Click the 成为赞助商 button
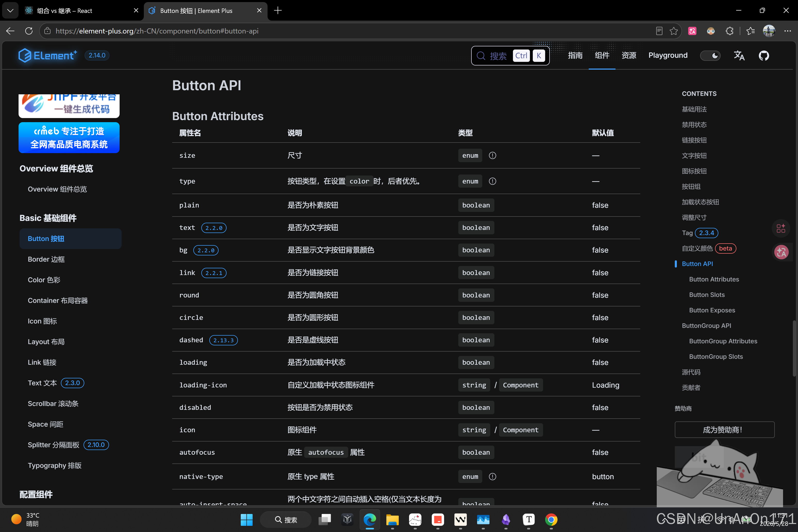Viewport: 798px width, 532px height. [x=724, y=429]
